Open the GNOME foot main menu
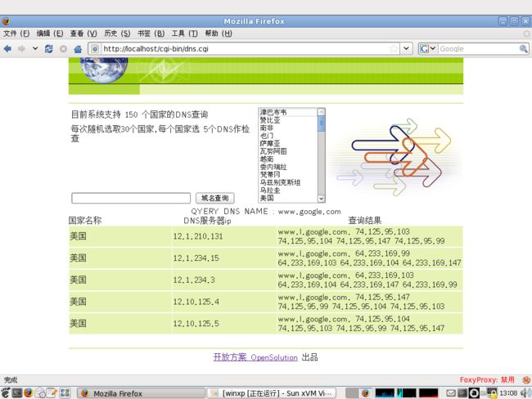Image resolution: width=532 pixels, height=399 pixels. 6,393
